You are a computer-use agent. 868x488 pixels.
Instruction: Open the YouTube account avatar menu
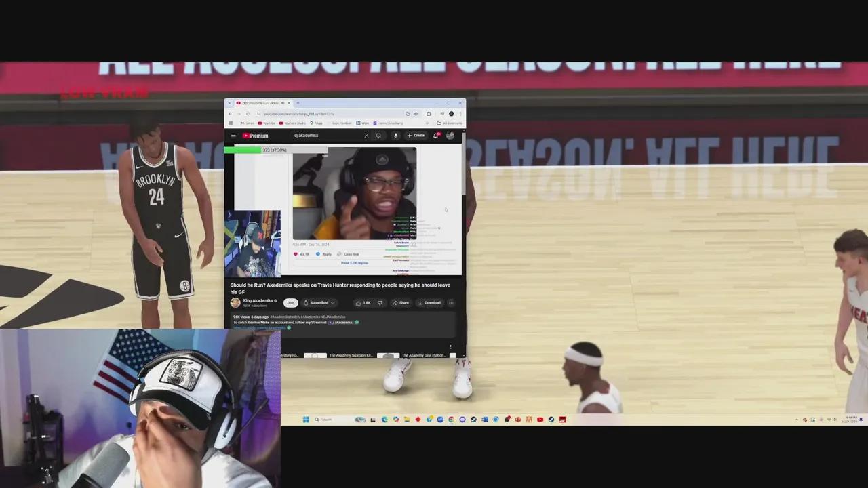pyautogui.click(x=450, y=136)
